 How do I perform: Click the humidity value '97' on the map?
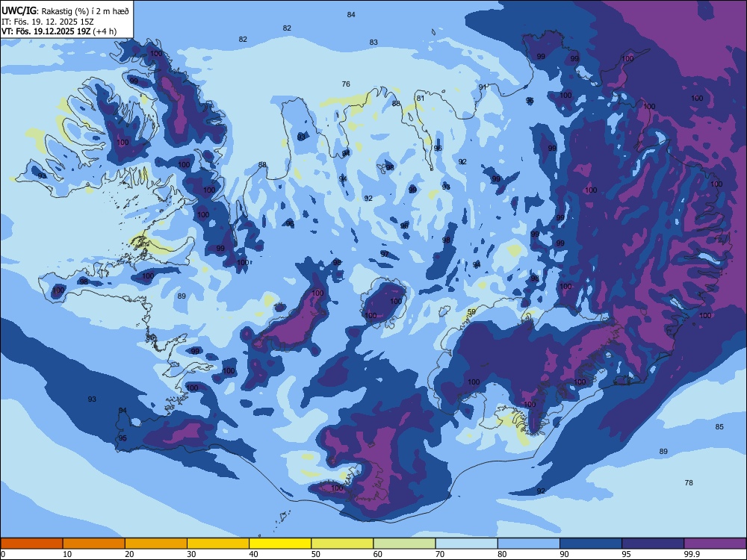click(x=385, y=255)
